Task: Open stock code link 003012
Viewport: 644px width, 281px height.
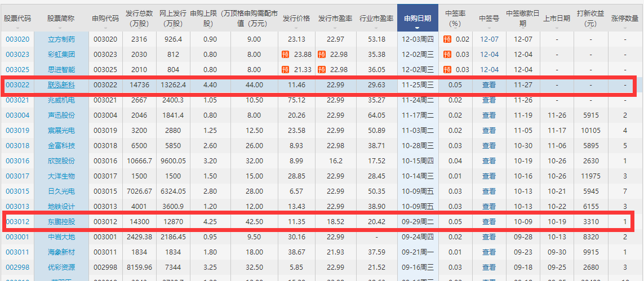Action: (17, 222)
